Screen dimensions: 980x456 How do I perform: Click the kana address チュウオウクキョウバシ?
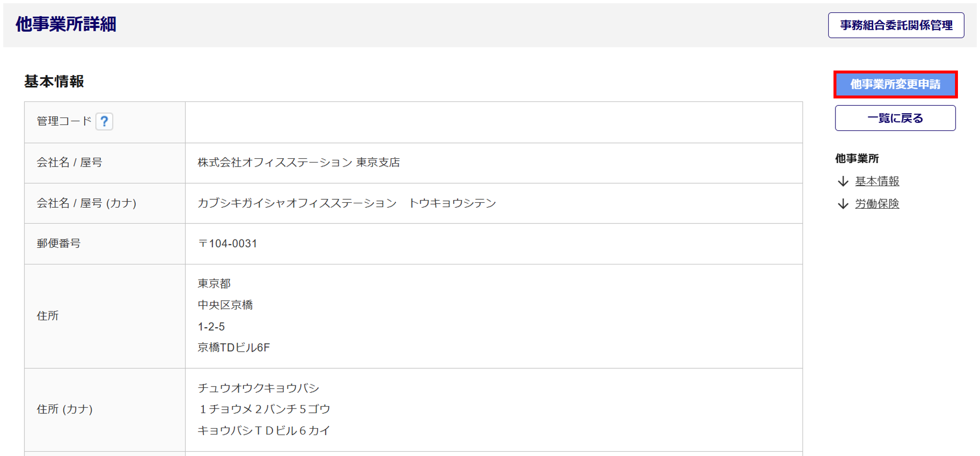258,388
